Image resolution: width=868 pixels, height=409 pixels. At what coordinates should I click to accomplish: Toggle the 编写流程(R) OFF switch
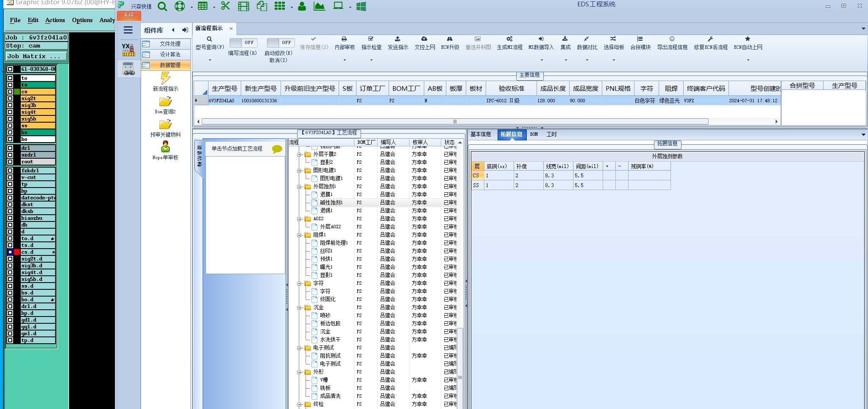click(243, 42)
